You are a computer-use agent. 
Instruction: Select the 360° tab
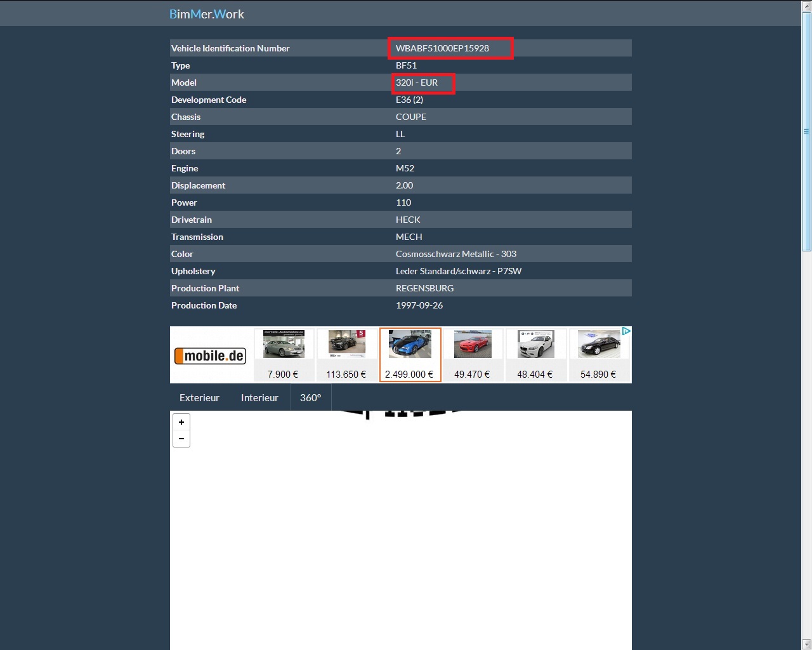310,398
